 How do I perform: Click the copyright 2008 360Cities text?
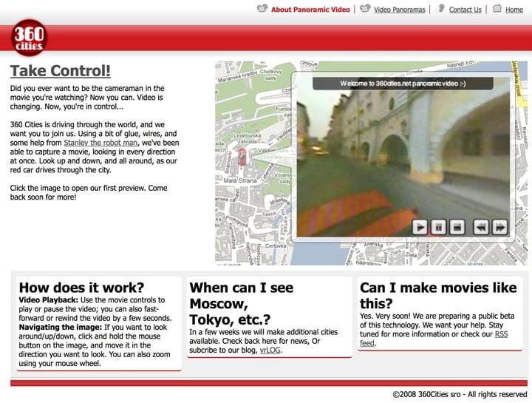460,394
